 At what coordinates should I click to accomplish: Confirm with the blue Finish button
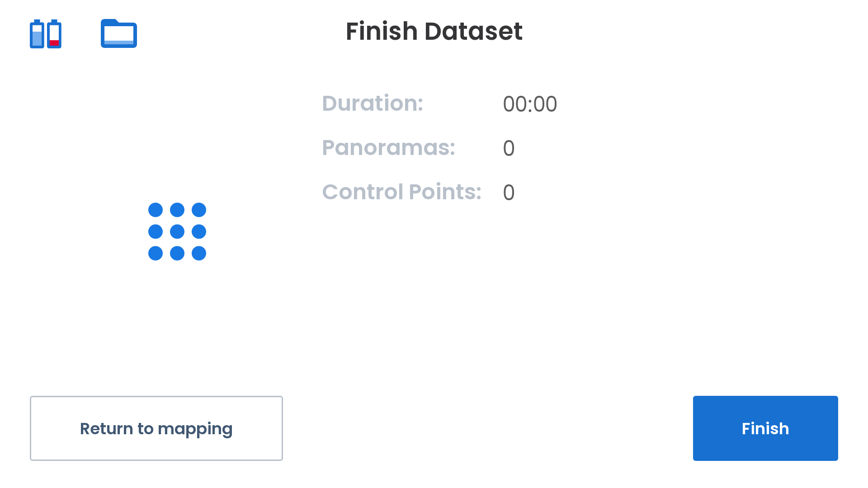click(x=765, y=428)
